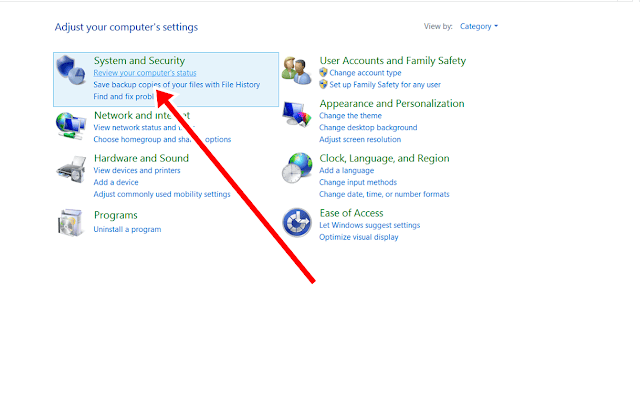This screenshot has height=420, width=640.
Task: Open the Hardware and Sound heading
Action: click(141, 158)
